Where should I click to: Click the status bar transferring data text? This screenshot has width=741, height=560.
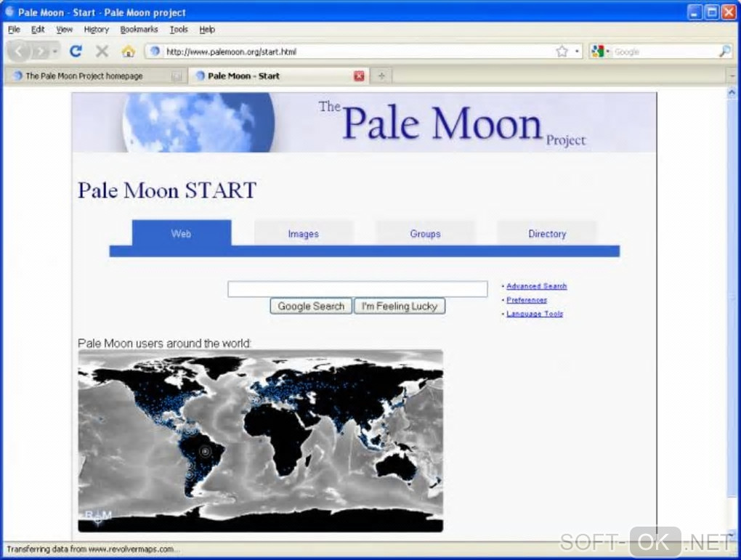pyautogui.click(x=93, y=549)
